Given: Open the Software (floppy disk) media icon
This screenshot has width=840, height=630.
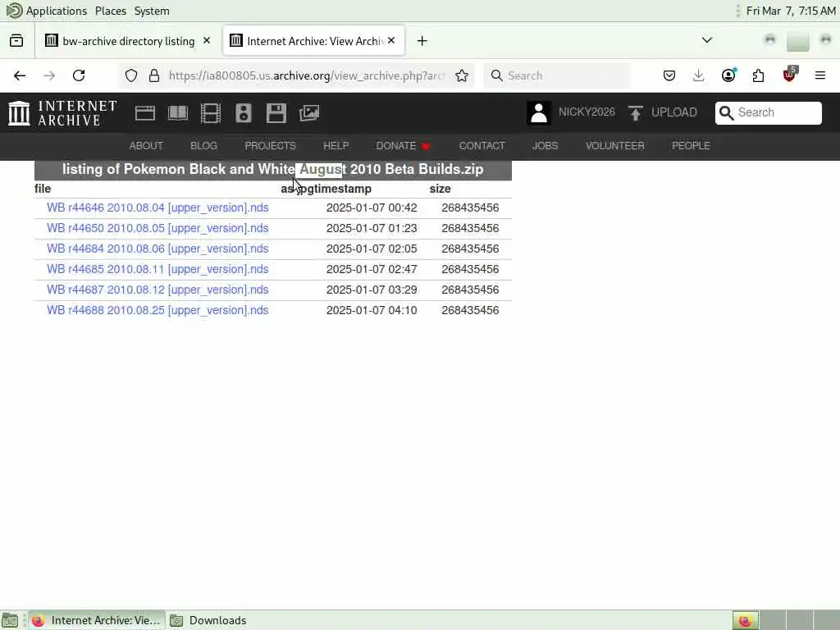Looking at the screenshot, I should (276, 113).
